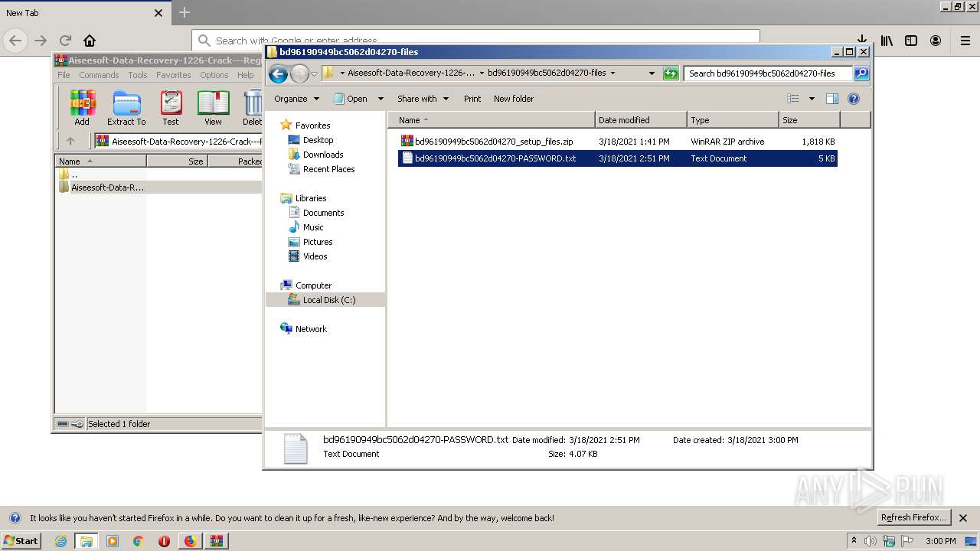Open Firefox Library icon
Screen dimensions: 980x551
click(x=887, y=41)
